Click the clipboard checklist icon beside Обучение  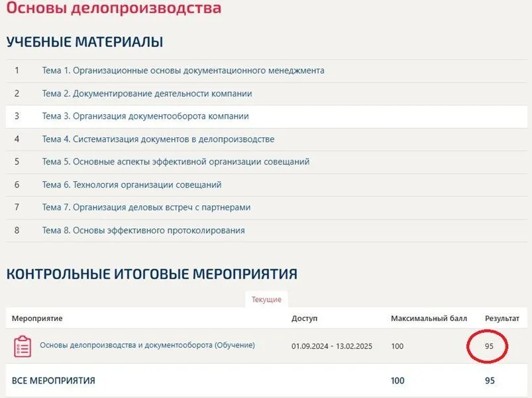(23, 346)
